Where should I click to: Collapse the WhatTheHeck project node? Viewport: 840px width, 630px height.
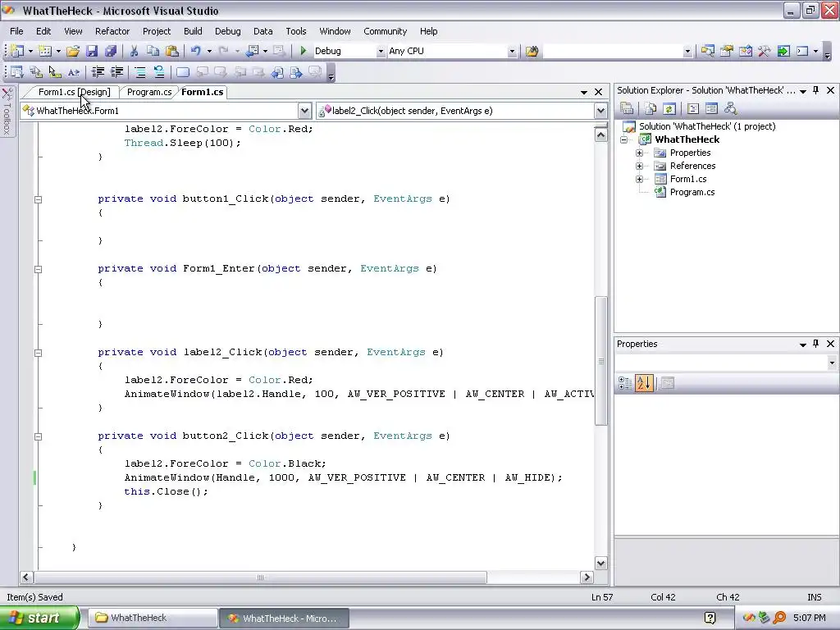623,139
